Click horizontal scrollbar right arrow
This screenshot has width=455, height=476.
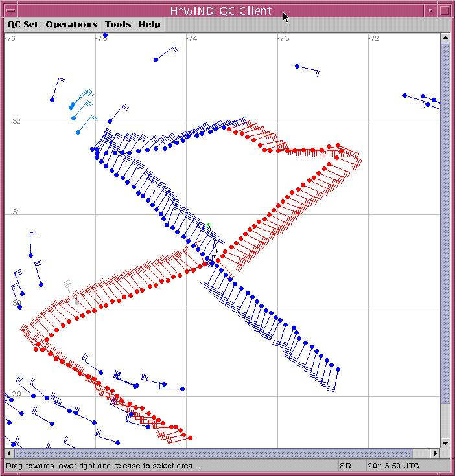[x=435, y=453]
